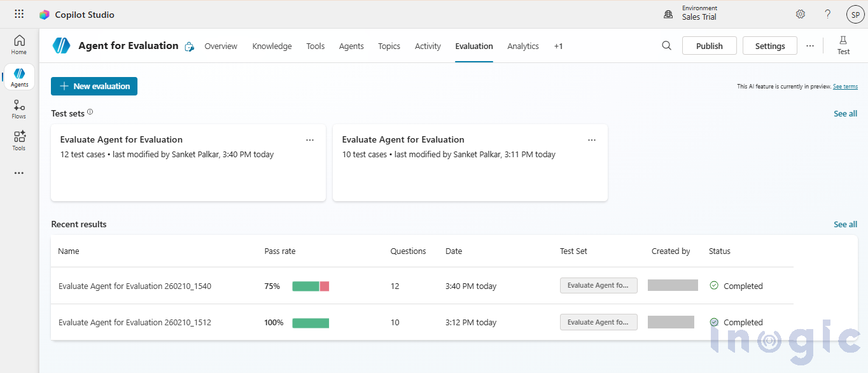Open more options beside the Settings button
Image resolution: width=868 pixels, height=373 pixels.
click(x=810, y=45)
